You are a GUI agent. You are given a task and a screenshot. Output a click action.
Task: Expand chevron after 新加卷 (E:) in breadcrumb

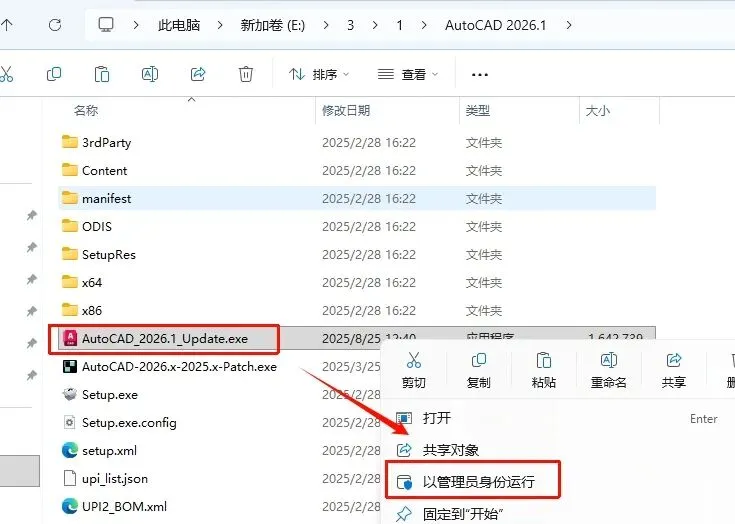pos(326,25)
